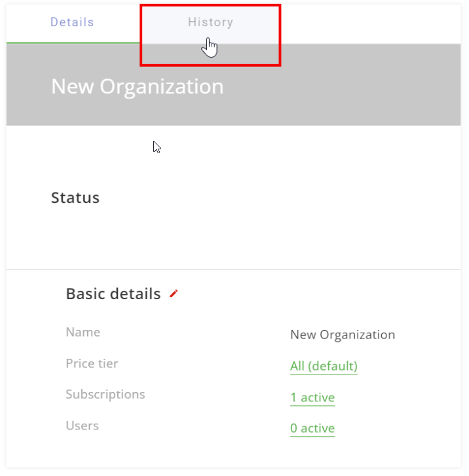Select the Status section heading
This screenshot has width=469, height=476.
coord(75,198)
